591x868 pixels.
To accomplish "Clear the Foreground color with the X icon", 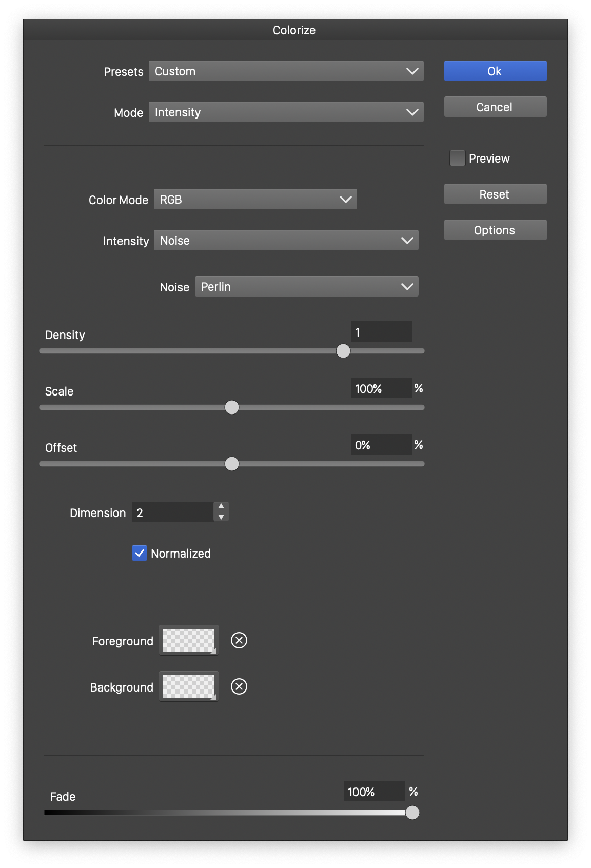I will 239,640.
